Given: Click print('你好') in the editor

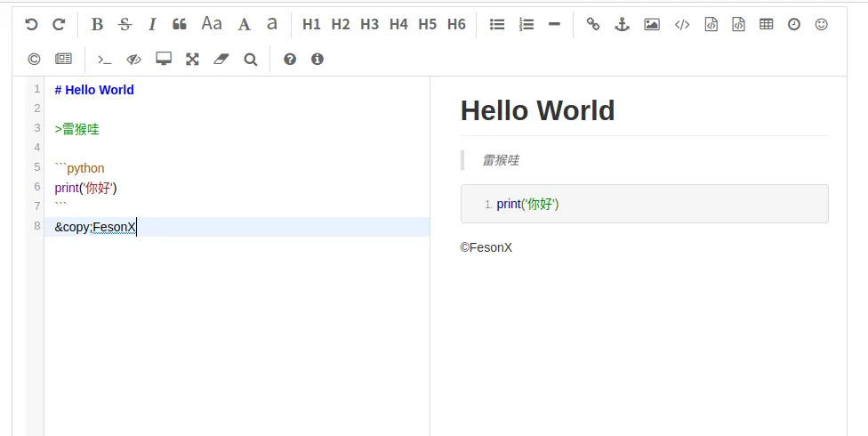Looking at the screenshot, I should tap(85, 188).
